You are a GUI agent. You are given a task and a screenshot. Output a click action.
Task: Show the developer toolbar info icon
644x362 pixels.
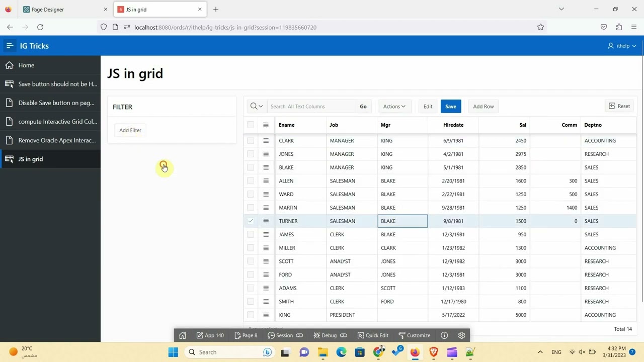coord(444,335)
